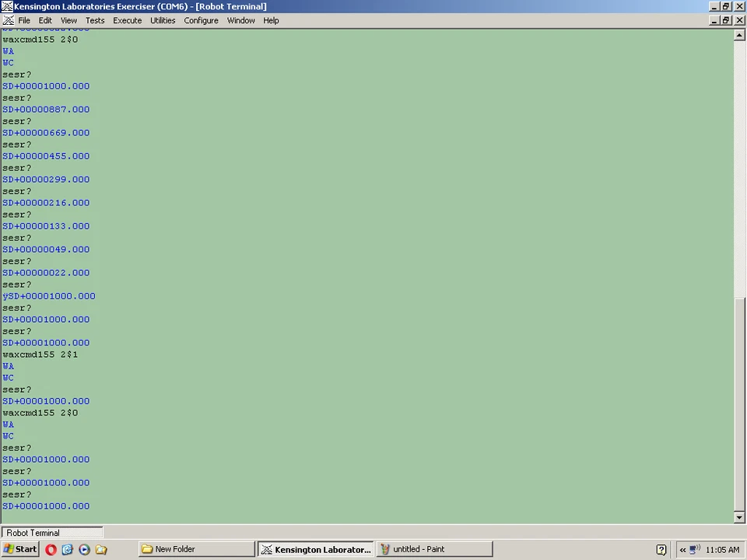This screenshot has height=560, width=747.
Task: Open the Tests menu
Action: coord(95,20)
